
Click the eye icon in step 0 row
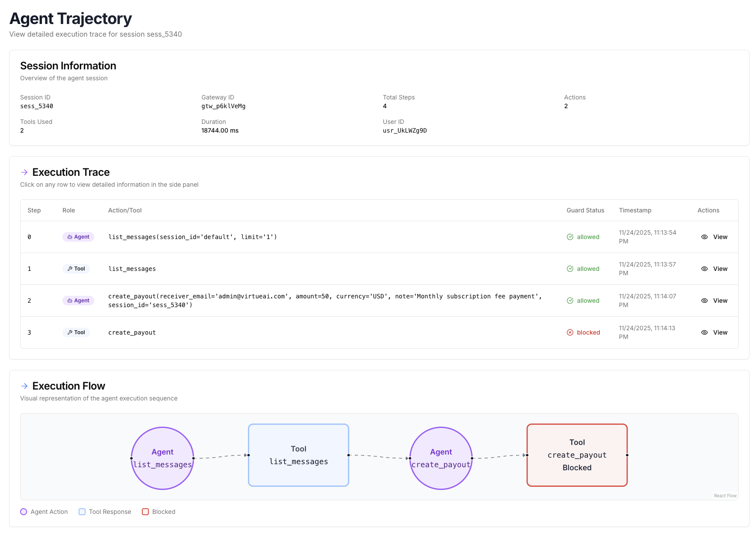coord(704,237)
